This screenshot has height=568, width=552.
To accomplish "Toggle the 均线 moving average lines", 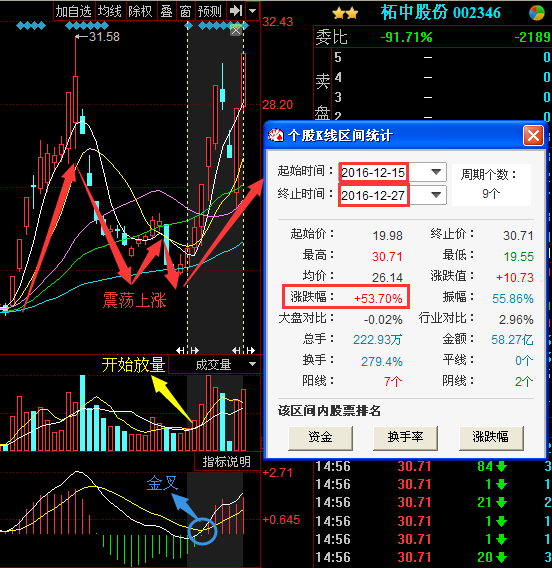I will coord(110,11).
